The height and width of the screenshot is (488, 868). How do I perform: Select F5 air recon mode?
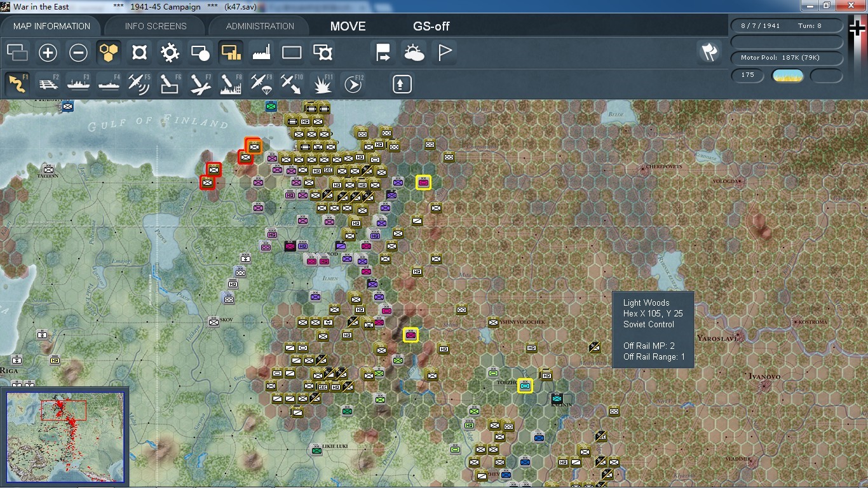pos(139,84)
